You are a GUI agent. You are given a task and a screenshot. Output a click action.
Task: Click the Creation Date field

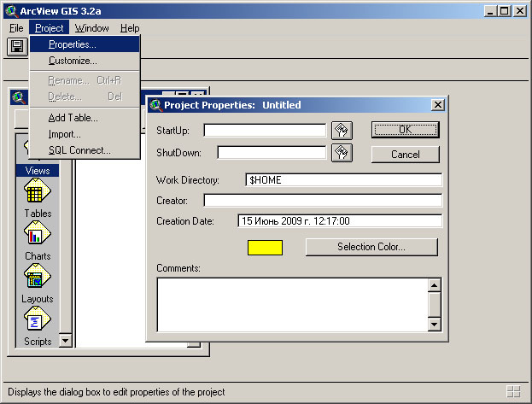tap(340, 220)
